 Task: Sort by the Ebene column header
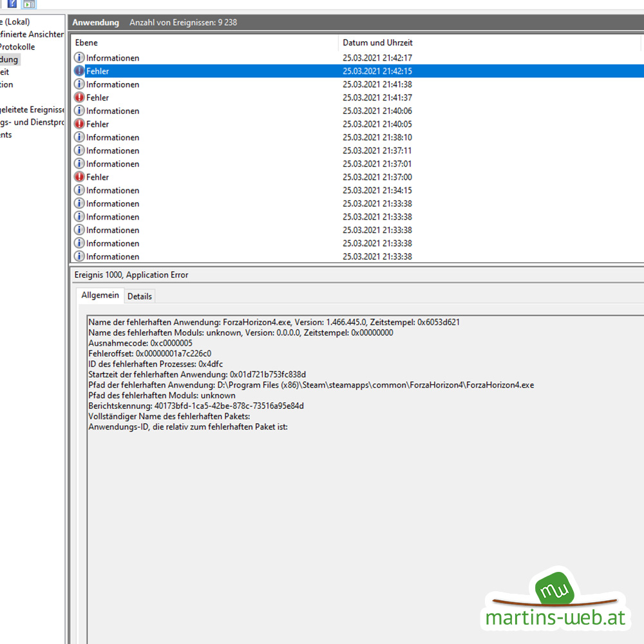205,43
